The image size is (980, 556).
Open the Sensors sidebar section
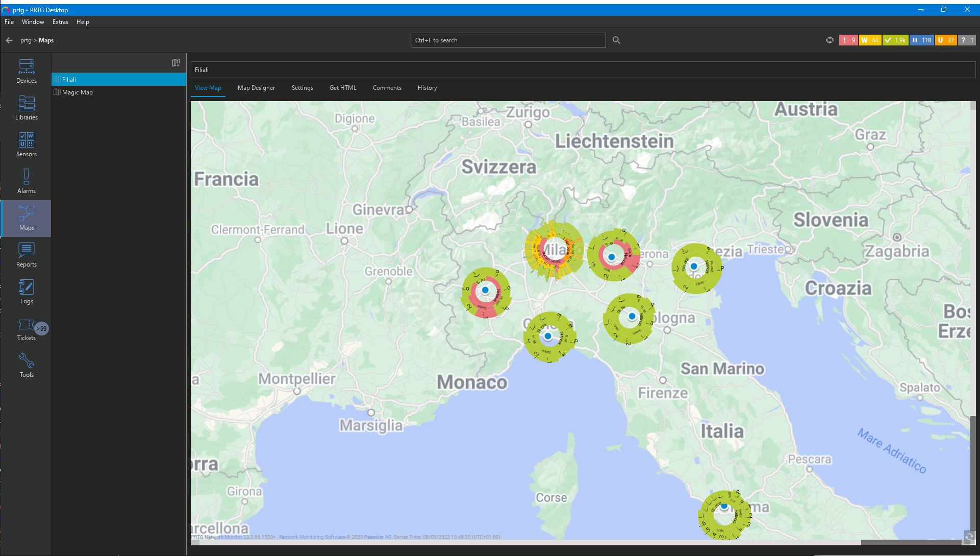[x=26, y=144]
